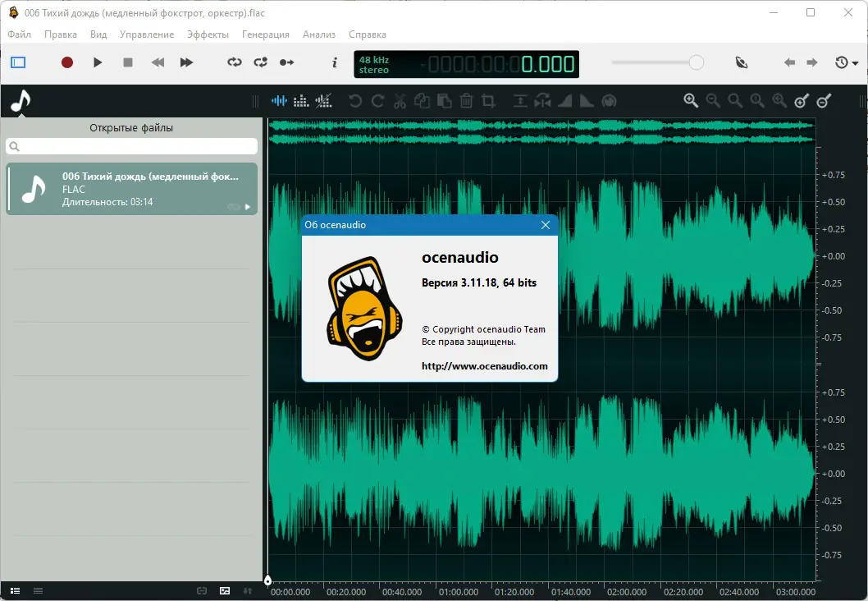Viewport: 868px width, 601px height.
Task: Click the ocenaudio mascot logo in dialog
Action: [x=363, y=309]
